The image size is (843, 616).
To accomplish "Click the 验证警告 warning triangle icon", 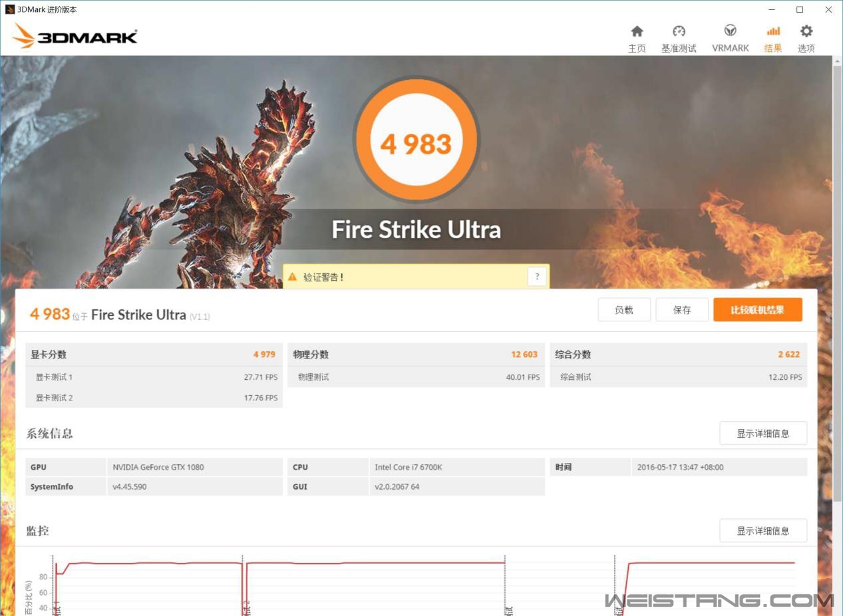I will pyautogui.click(x=292, y=277).
